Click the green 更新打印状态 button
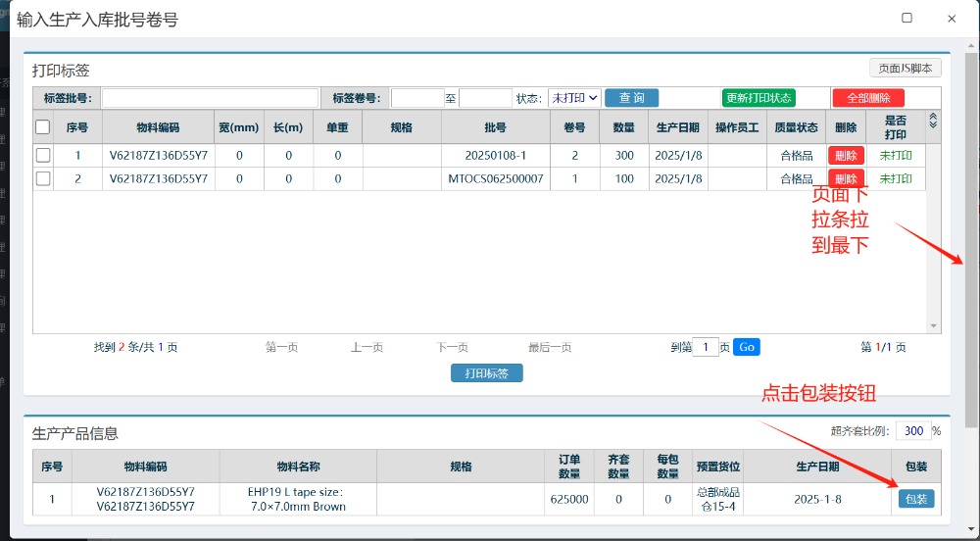The image size is (980, 541). [x=759, y=98]
